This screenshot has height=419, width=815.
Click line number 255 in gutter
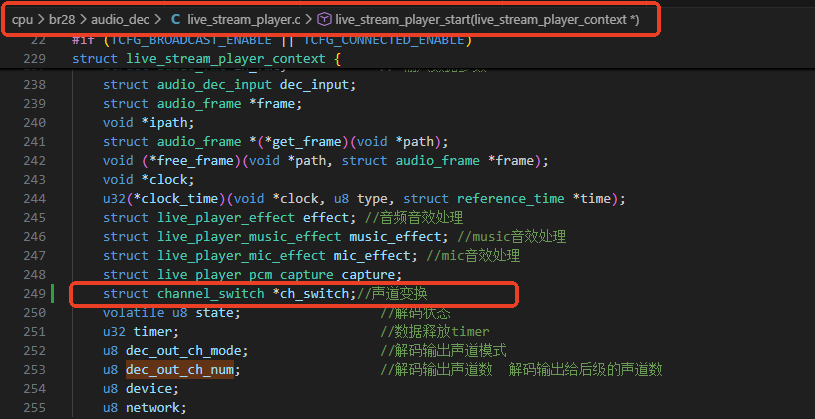point(34,408)
